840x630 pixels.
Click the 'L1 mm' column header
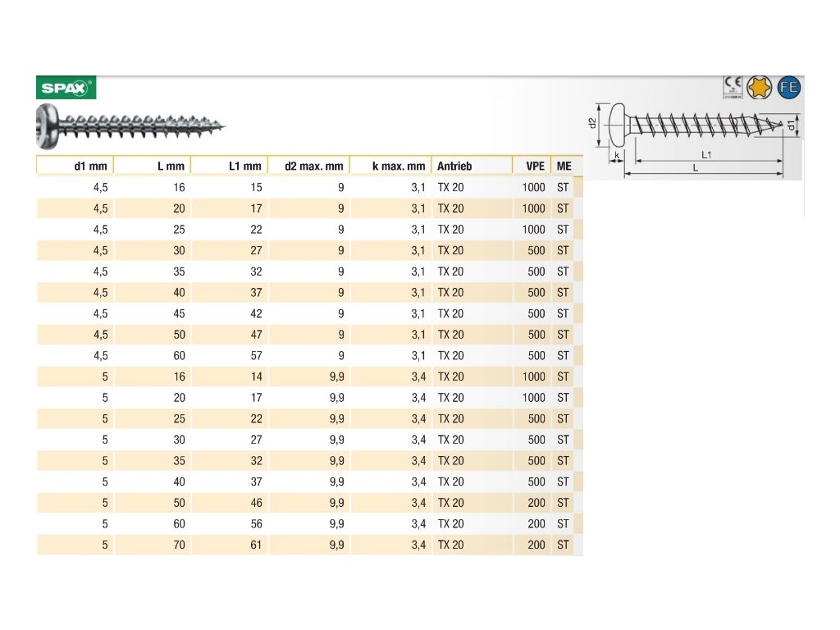click(x=244, y=167)
